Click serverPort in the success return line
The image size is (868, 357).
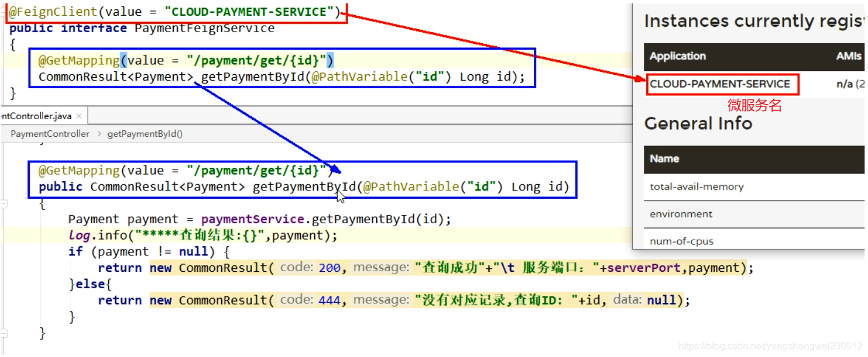(644, 268)
